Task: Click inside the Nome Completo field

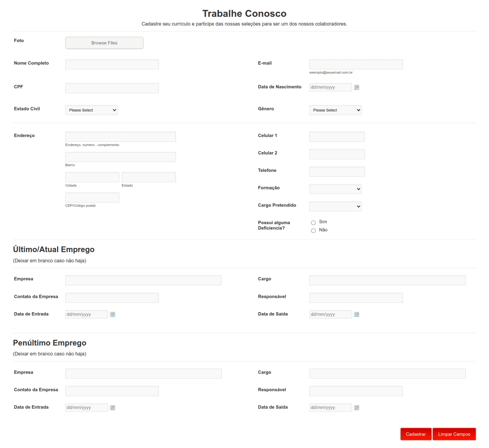Action: (112, 64)
